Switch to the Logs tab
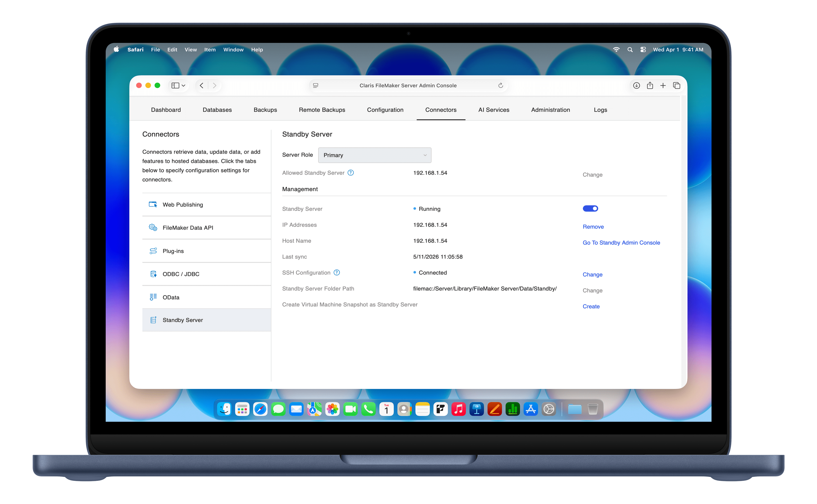 tap(600, 110)
